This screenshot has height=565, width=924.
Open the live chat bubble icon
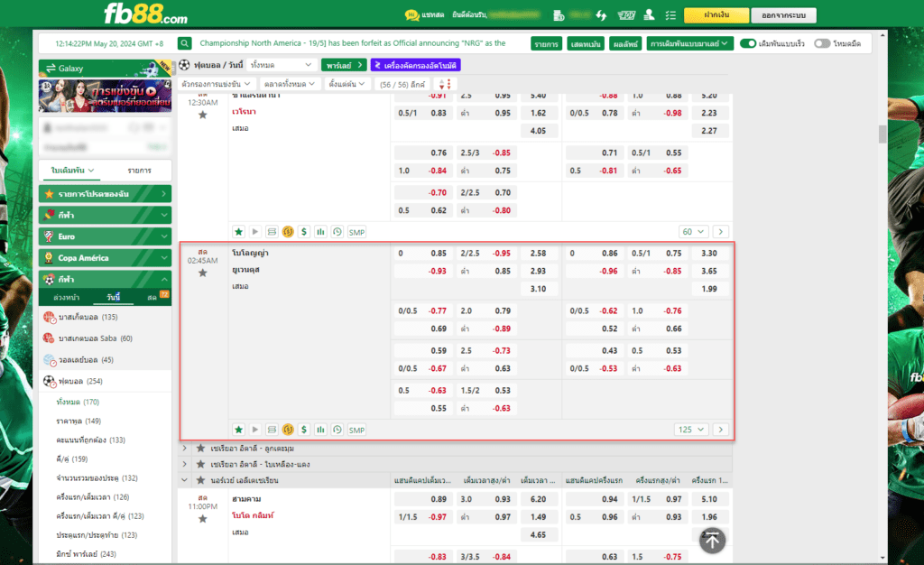pyautogui.click(x=411, y=14)
